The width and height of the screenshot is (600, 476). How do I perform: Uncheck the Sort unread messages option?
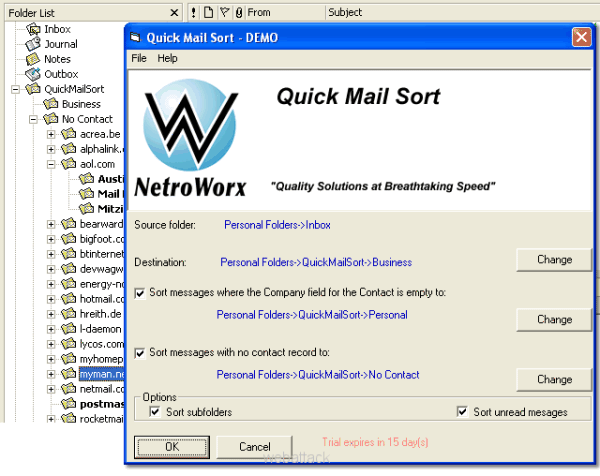(463, 412)
